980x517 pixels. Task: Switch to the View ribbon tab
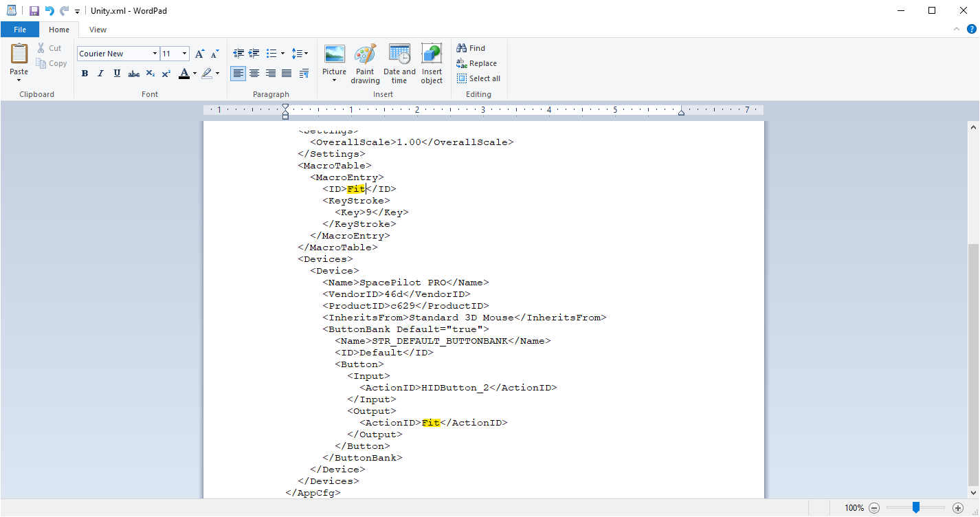tap(98, 30)
